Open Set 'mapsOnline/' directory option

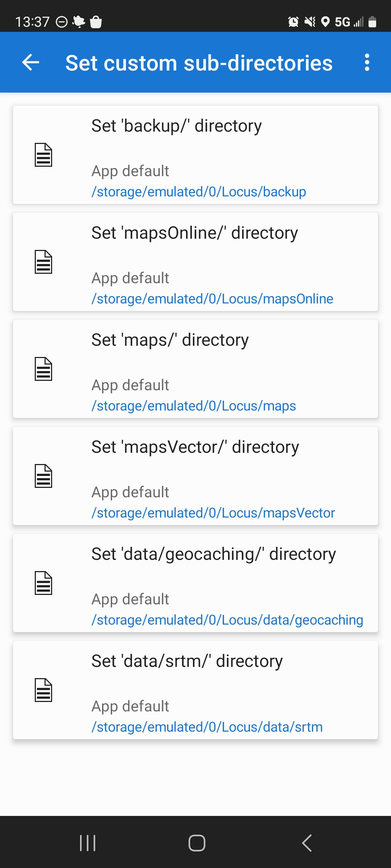(194, 233)
